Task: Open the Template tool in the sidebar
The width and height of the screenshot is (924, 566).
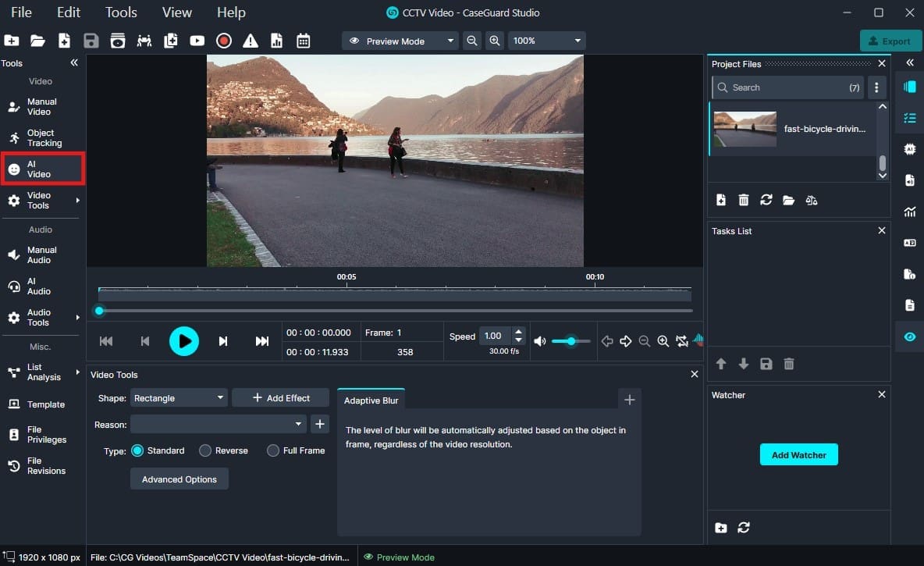Action: pos(36,404)
